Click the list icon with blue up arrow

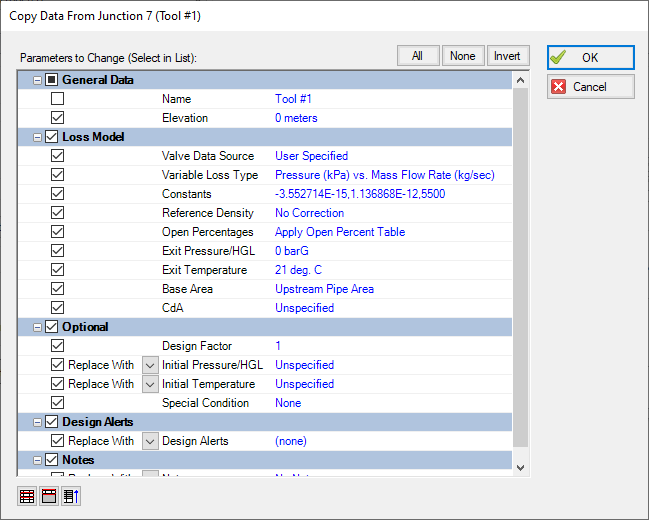point(70,496)
